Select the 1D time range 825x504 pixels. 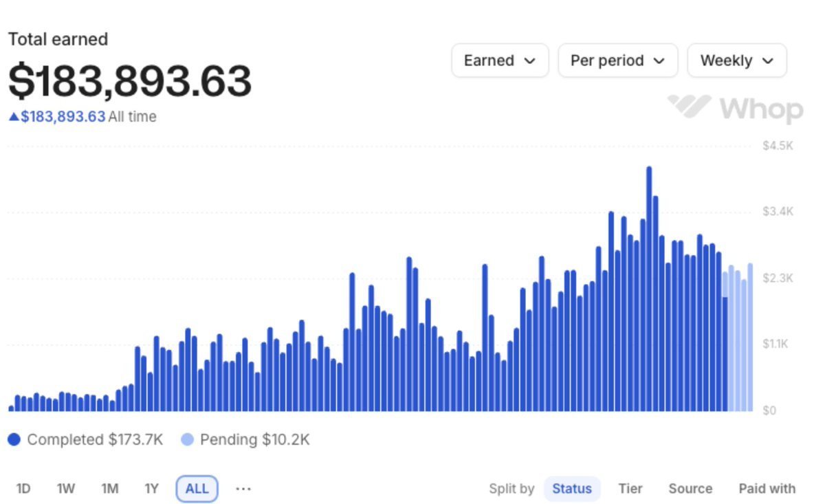point(23,489)
